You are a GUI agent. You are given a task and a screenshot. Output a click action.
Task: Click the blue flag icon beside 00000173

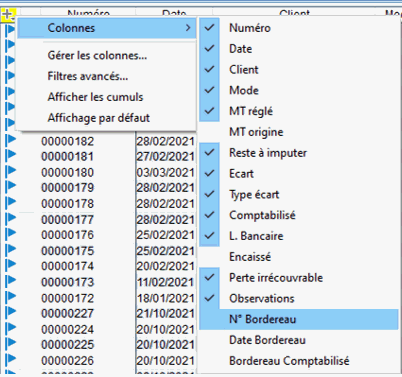point(11,280)
